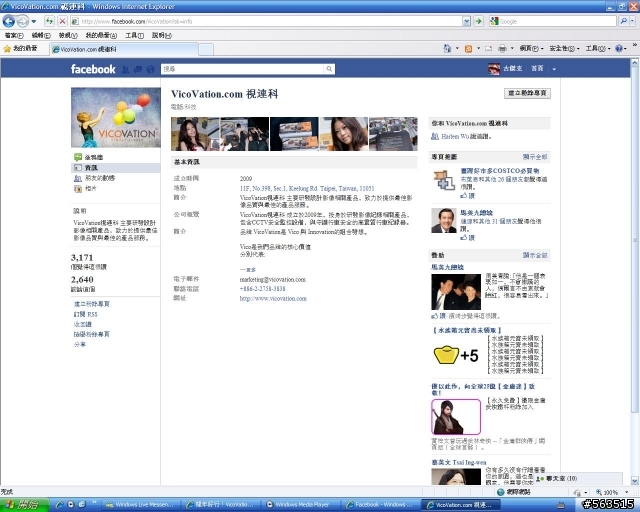Viewport: 640px width, 512px height.
Task: Open the 我的最愛(A) menu
Action: pyautogui.click(x=101, y=36)
